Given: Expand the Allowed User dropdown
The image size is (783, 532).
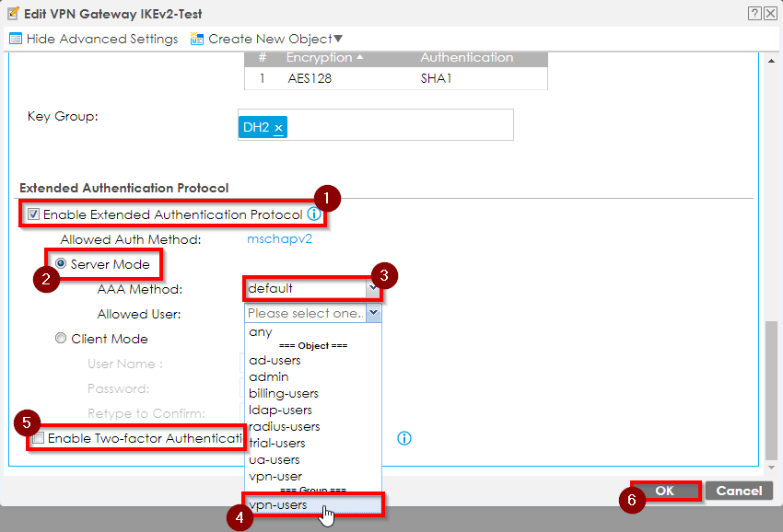Looking at the screenshot, I should point(372,313).
